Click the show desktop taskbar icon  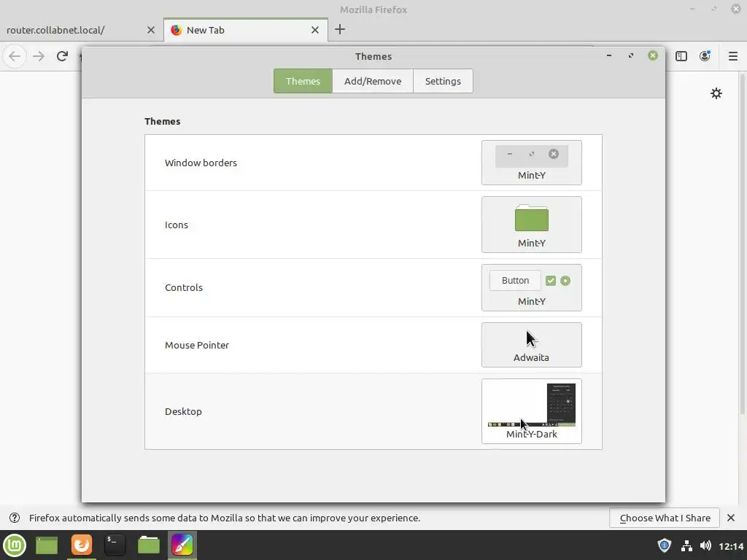click(47, 545)
